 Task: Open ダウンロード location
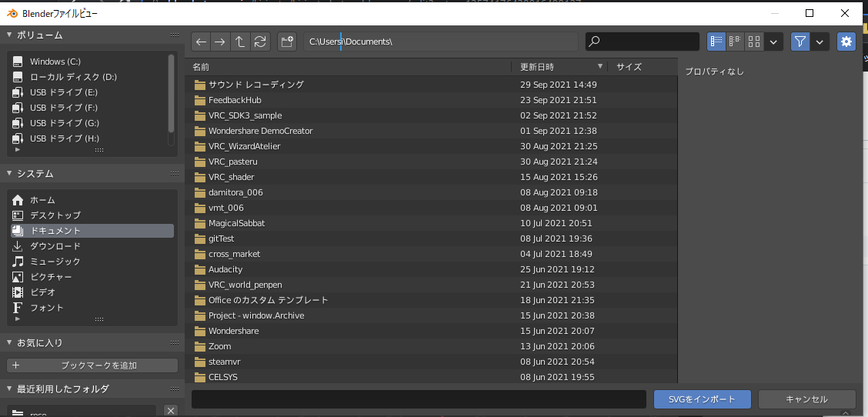tap(92, 246)
